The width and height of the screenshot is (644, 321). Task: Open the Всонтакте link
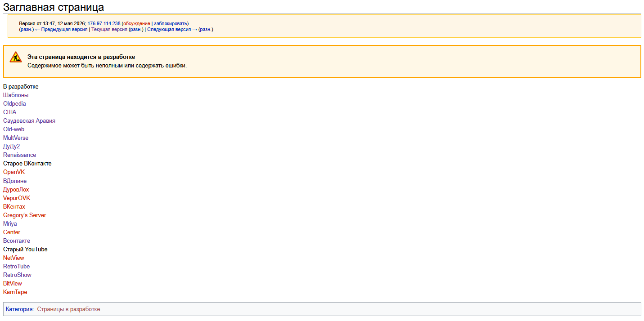[x=17, y=241]
